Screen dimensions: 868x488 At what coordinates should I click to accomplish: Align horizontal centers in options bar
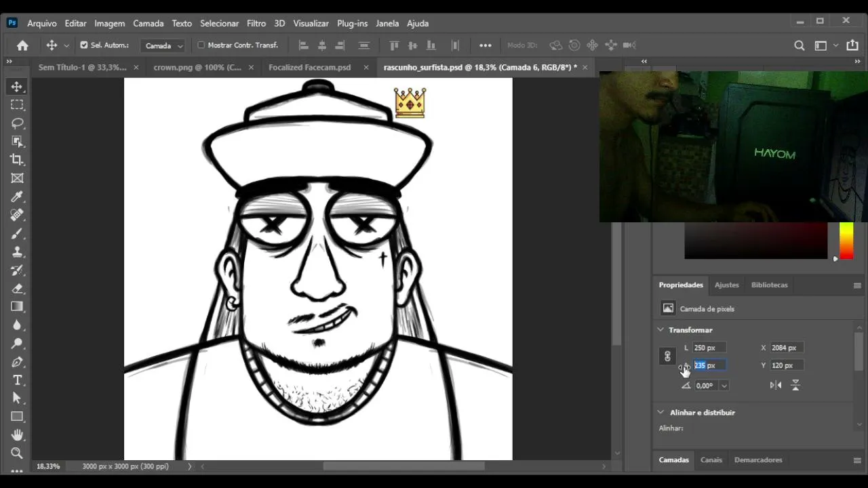click(x=322, y=45)
